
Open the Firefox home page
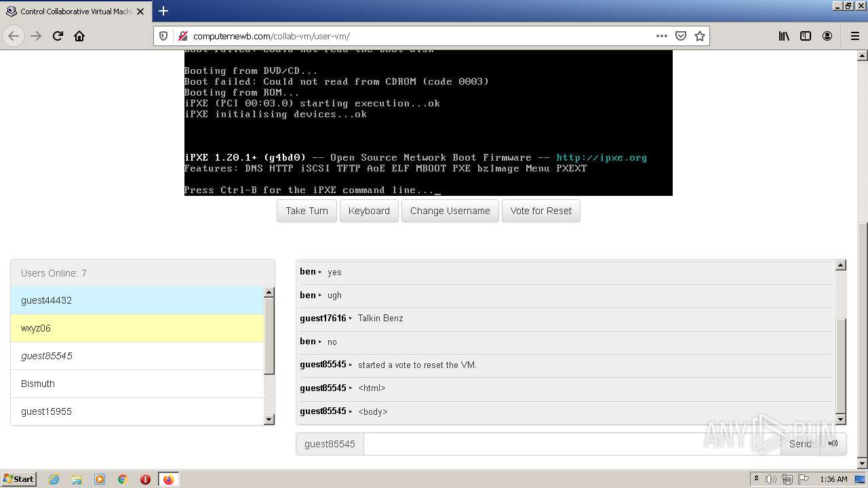pyautogui.click(x=79, y=36)
